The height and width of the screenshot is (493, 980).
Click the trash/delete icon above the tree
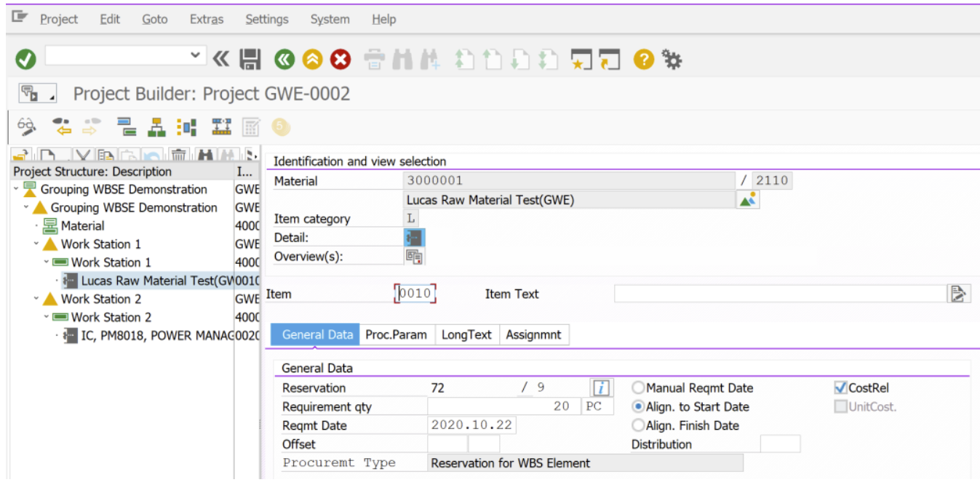point(179,154)
